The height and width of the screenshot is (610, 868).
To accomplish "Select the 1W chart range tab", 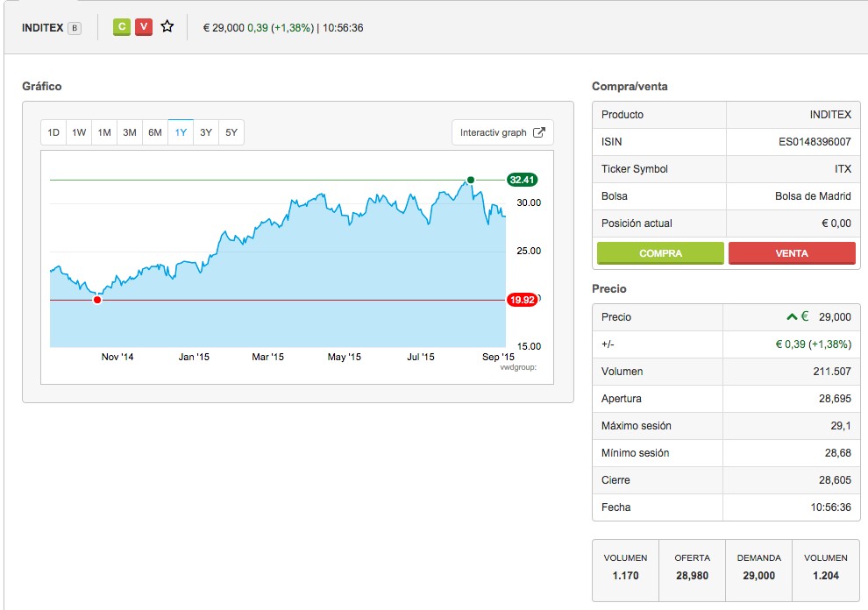I will (79, 132).
